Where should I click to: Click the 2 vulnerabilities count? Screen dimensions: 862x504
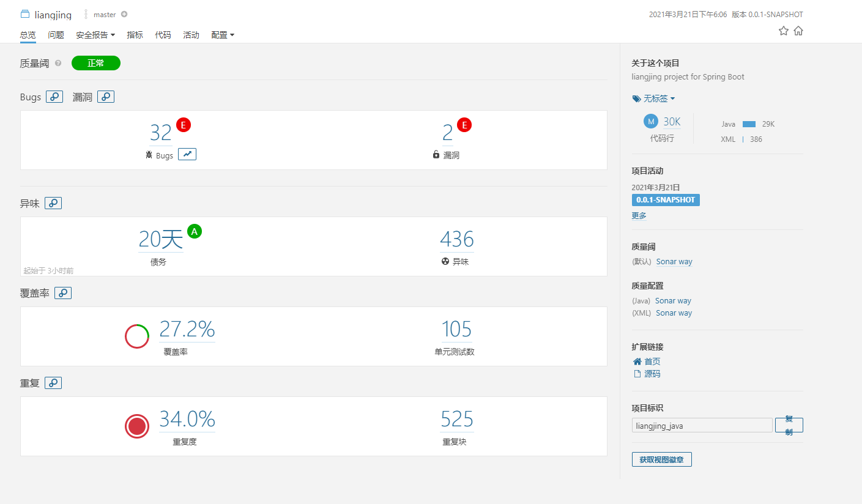448,133
